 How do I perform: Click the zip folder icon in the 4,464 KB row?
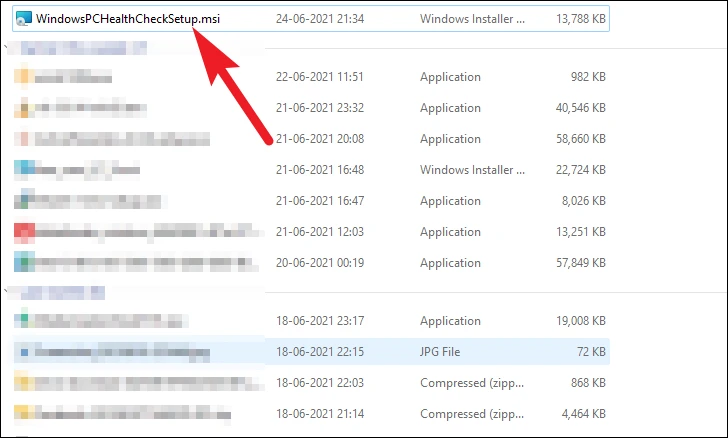pos(24,413)
